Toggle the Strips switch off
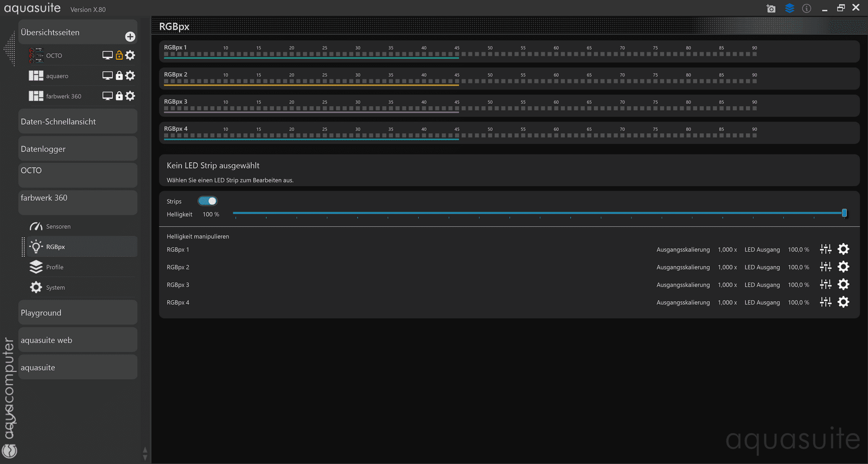868x464 pixels. (x=208, y=201)
